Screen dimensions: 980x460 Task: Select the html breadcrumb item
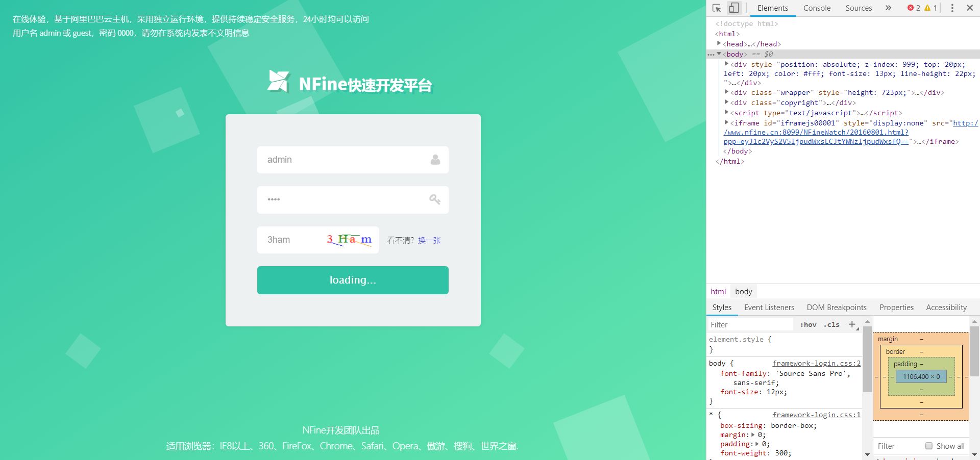[x=718, y=292]
